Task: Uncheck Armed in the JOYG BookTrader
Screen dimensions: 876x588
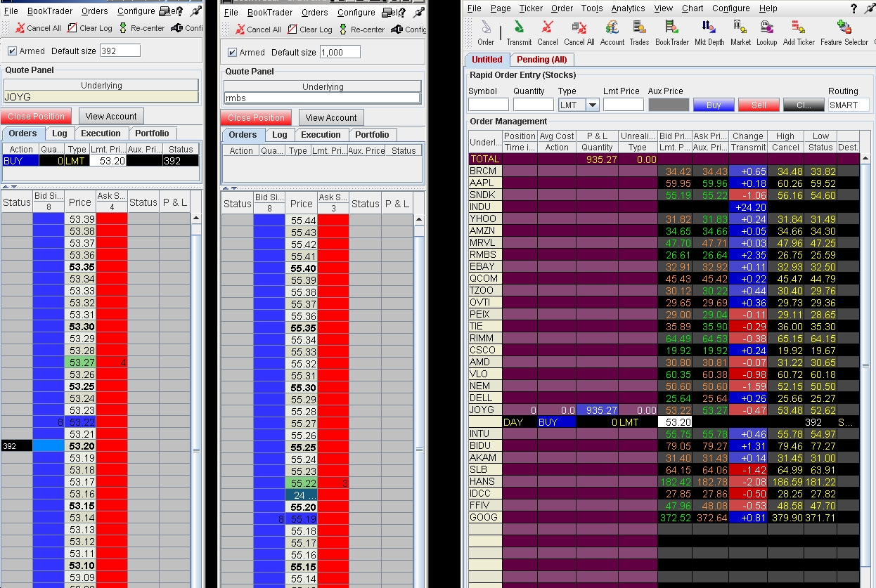Action: click(x=12, y=51)
